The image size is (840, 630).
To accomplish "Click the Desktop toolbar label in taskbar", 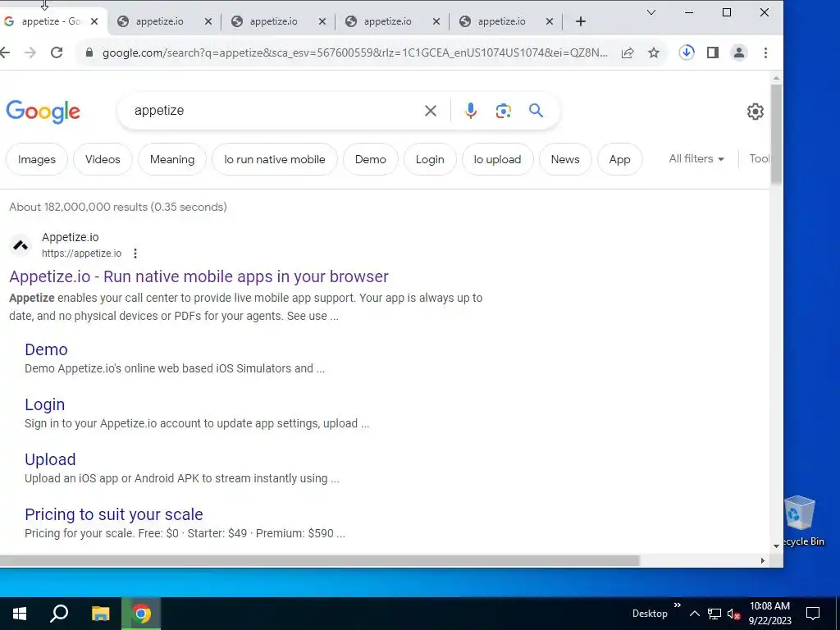I will [650, 614].
